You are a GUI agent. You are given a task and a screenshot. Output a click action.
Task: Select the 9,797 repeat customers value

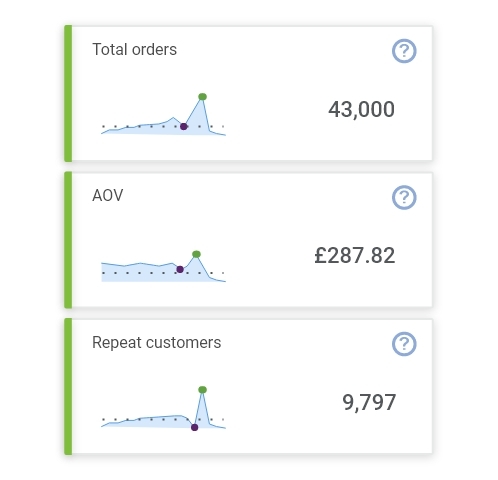coord(369,402)
